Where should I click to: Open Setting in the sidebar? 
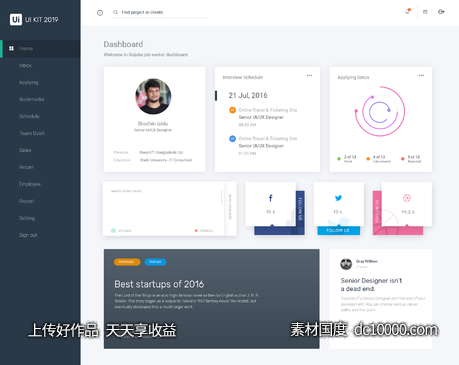[x=27, y=218]
